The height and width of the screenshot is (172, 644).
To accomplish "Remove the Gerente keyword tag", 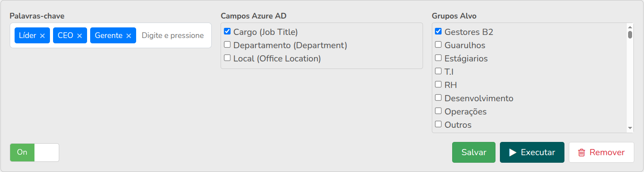I will point(129,36).
